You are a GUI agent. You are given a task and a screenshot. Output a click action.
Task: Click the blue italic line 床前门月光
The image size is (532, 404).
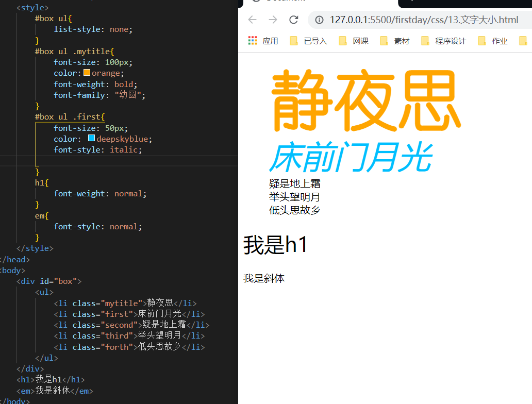coord(351,158)
